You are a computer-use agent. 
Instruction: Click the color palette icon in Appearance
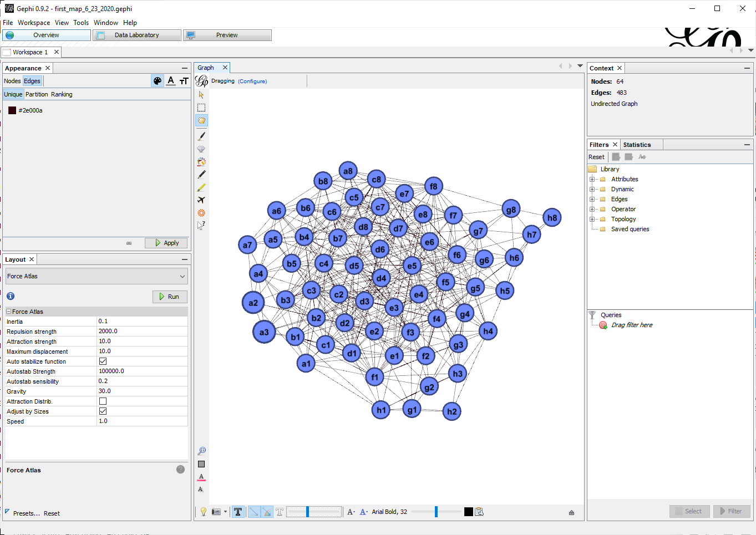tap(158, 81)
